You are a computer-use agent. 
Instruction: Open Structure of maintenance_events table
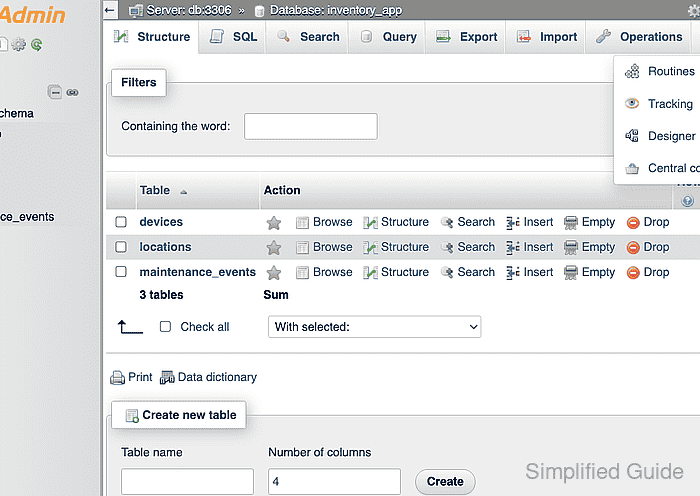tap(396, 272)
